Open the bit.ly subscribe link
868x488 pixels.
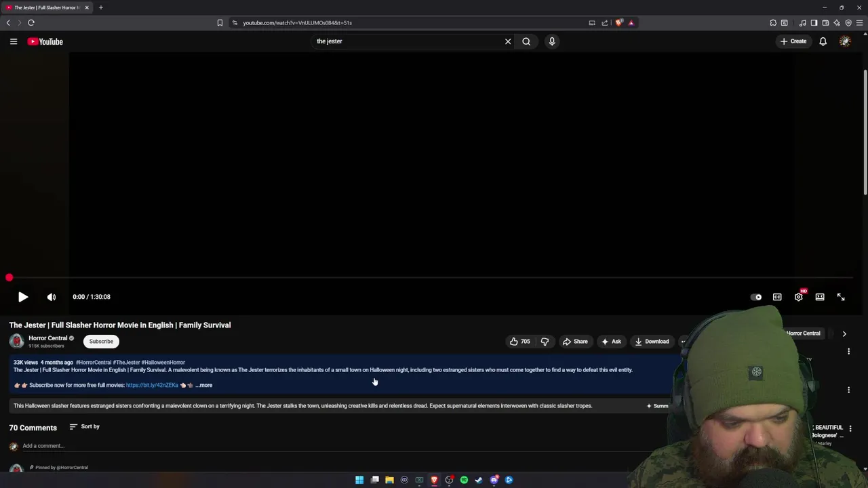pyautogui.click(x=152, y=385)
